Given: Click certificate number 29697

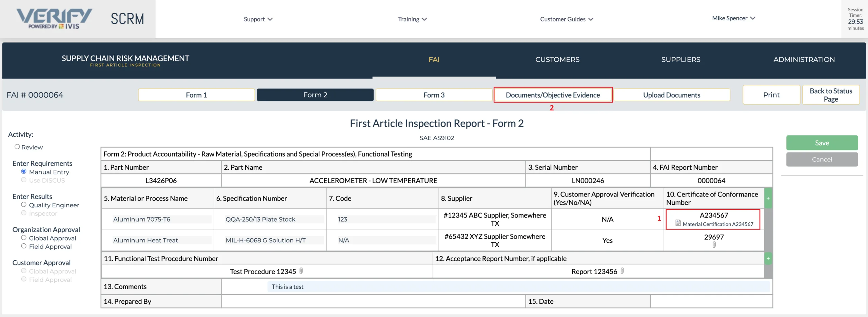Looking at the screenshot, I should click(x=714, y=237).
